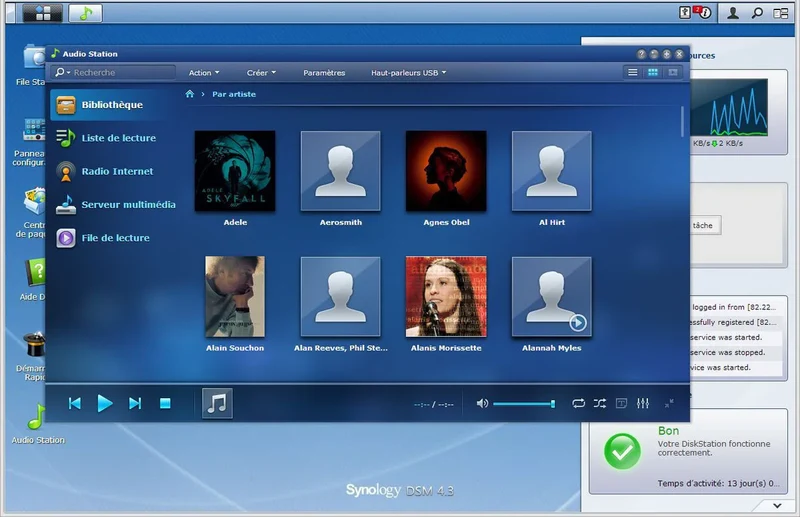Open the Action dropdown menu

pyautogui.click(x=204, y=72)
